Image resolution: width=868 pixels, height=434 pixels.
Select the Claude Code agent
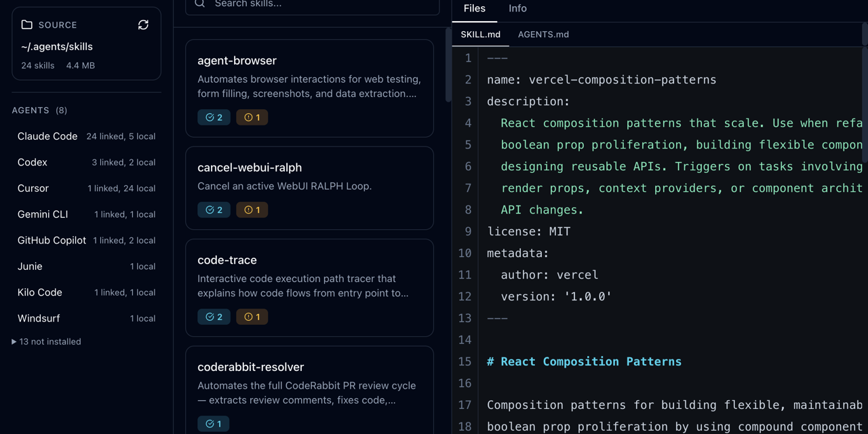coord(87,136)
